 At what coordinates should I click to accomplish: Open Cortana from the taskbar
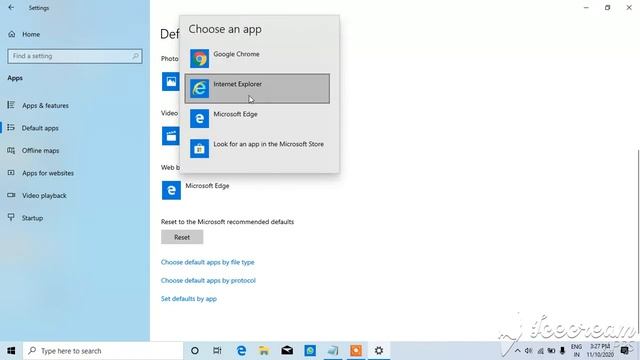click(195, 351)
